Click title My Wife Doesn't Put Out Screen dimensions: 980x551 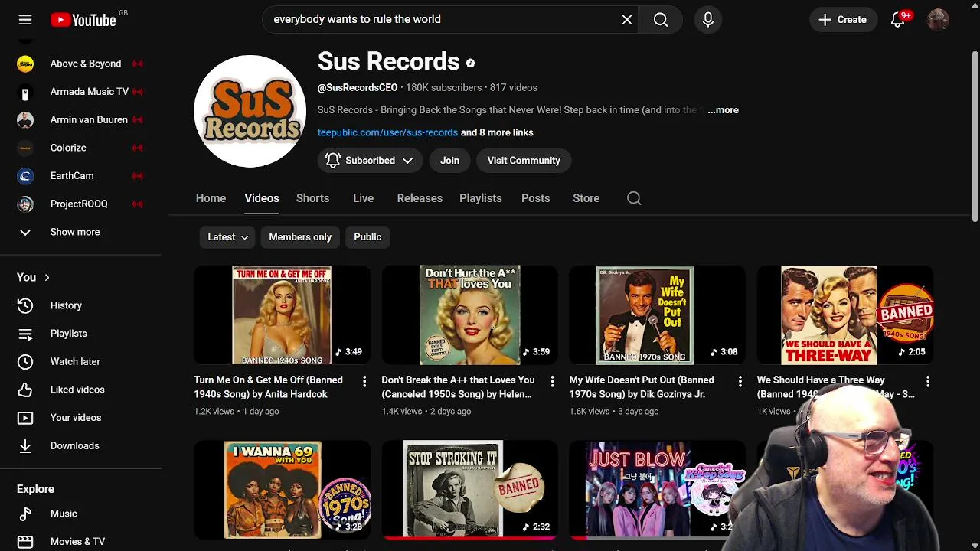642,387
